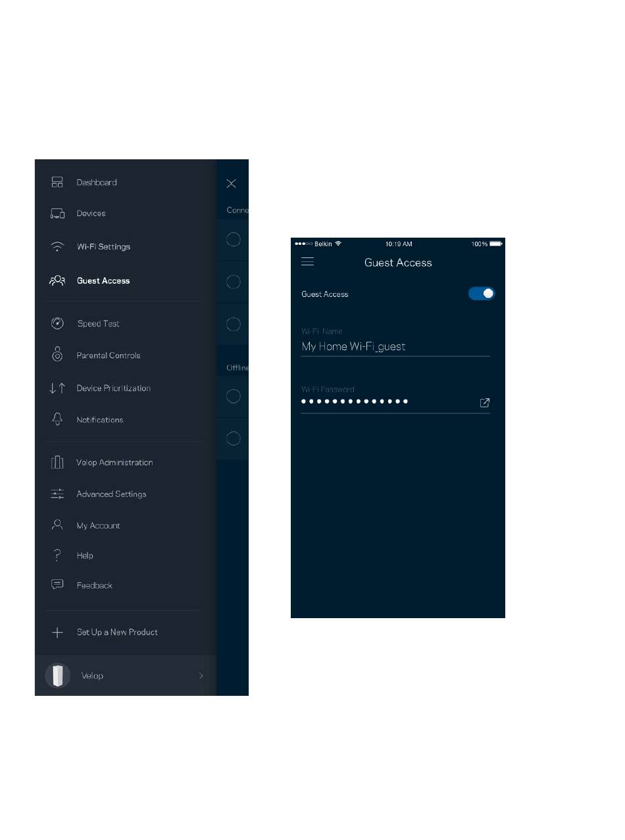Open Advanced Settings
625x840 pixels.
point(111,494)
